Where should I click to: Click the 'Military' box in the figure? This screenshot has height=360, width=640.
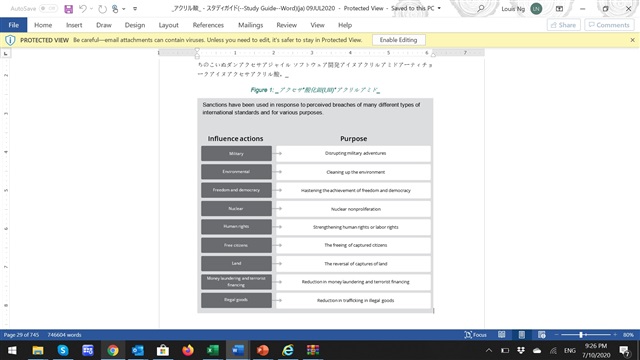(236, 153)
